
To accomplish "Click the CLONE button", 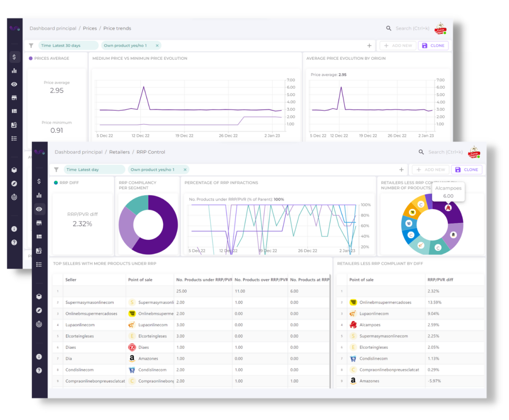I will pos(467,169).
